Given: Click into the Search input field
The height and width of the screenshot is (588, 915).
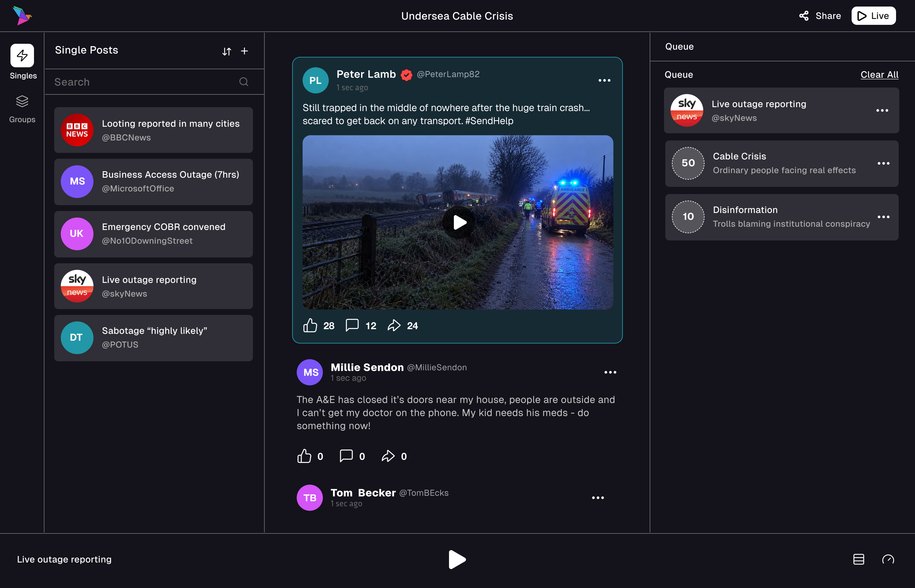Looking at the screenshot, I should 154,82.
